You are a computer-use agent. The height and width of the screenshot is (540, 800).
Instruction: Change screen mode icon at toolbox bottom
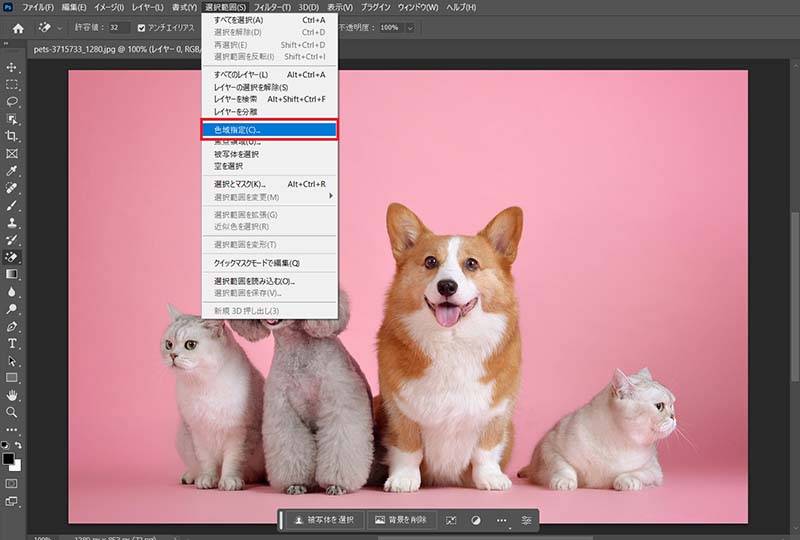[x=12, y=501]
